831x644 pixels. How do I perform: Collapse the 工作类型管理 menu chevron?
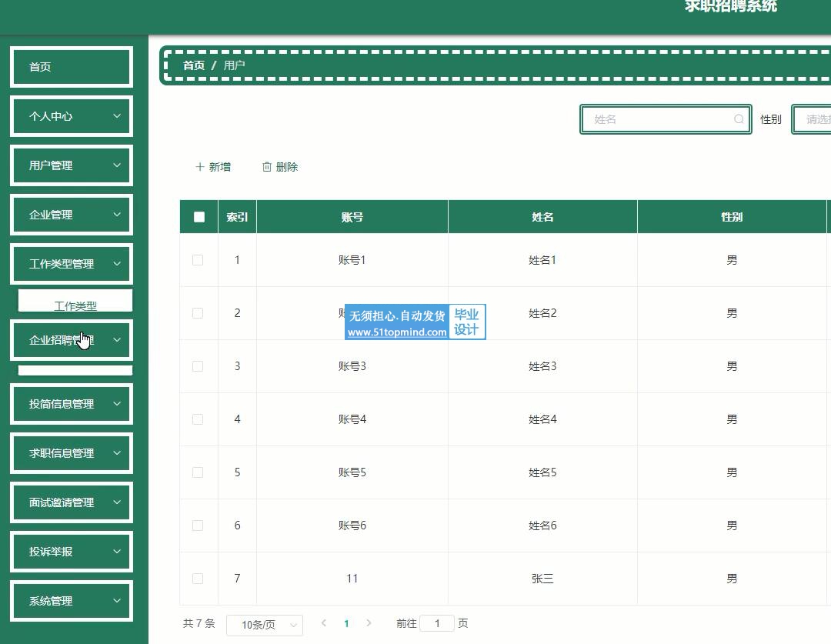117,263
